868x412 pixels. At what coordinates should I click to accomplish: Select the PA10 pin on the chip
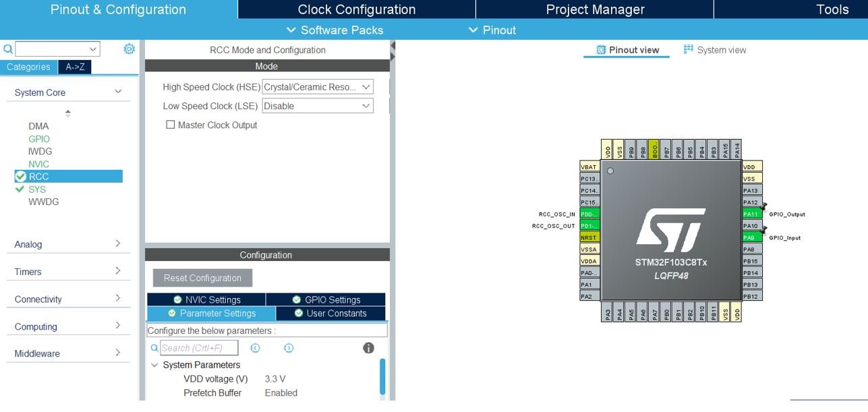click(752, 226)
